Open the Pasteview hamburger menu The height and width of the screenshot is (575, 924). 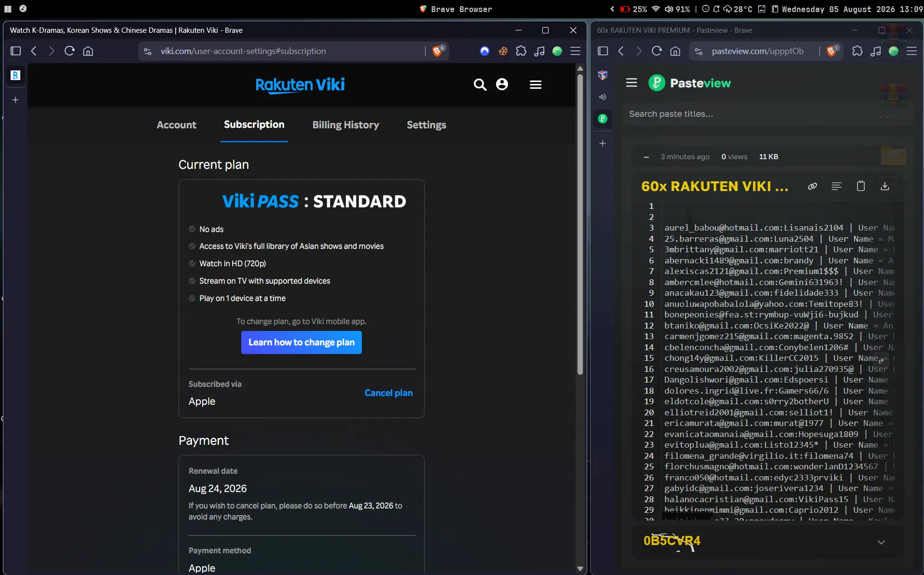click(632, 83)
